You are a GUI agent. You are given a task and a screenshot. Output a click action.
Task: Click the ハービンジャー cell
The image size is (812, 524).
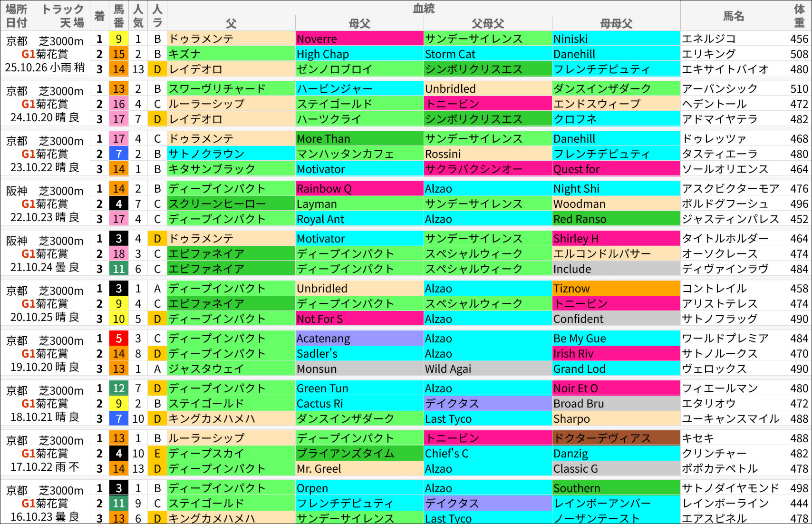(359, 89)
